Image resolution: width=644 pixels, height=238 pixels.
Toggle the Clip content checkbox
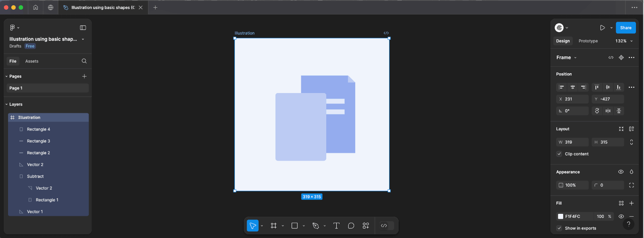[x=559, y=154]
